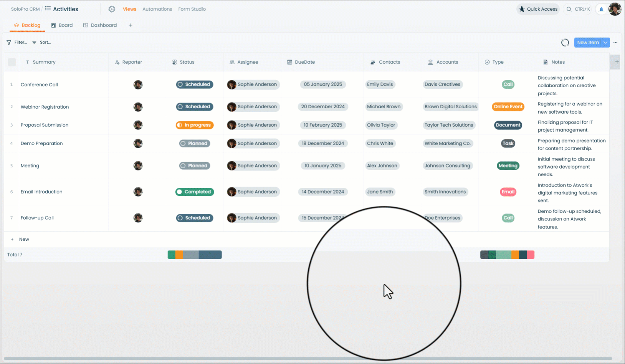
Task: Open the search magnifier CTRL+K
Action: coord(577,9)
